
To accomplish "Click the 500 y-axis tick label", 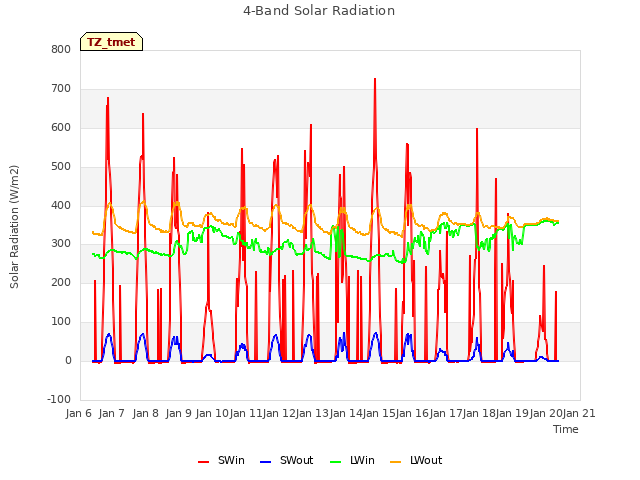I will (x=61, y=167).
